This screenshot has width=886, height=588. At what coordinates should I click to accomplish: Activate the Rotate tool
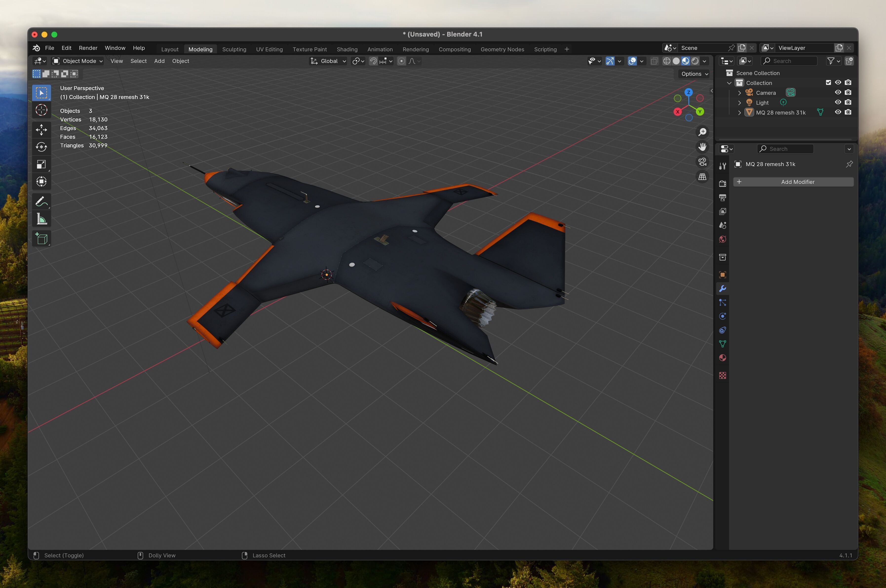[41, 147]
